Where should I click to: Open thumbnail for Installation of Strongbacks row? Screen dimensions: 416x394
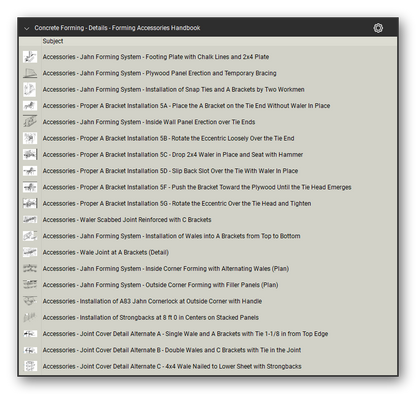30,317
